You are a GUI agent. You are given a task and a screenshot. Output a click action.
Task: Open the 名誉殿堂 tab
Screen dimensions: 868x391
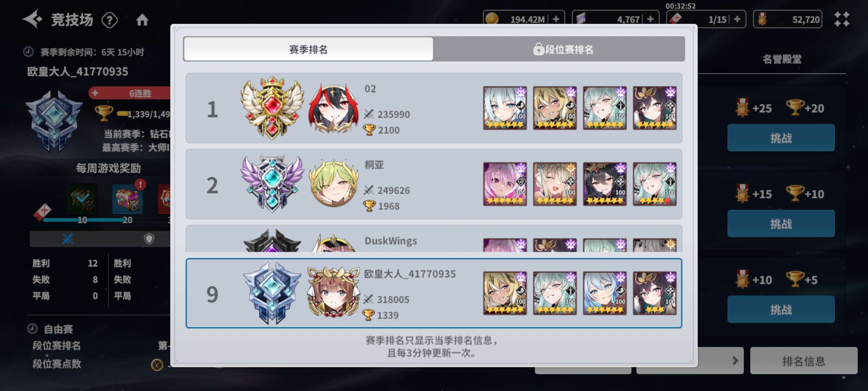point(782,59)
